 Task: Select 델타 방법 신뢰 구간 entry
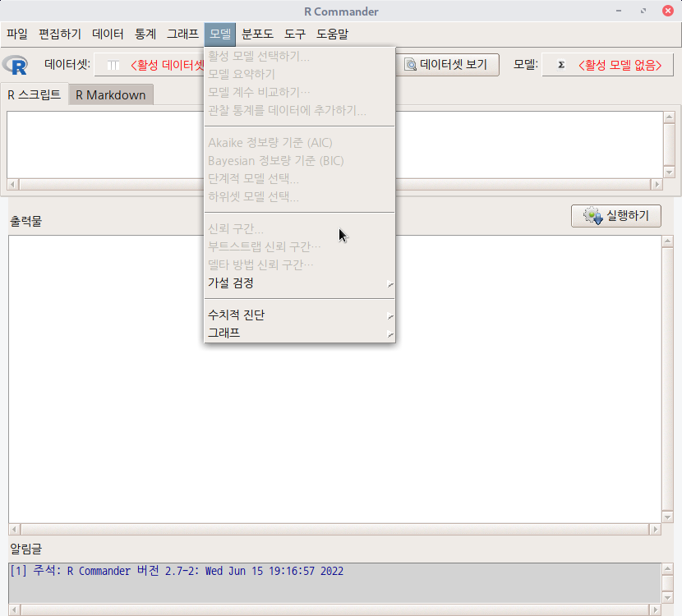coord(300,264)
